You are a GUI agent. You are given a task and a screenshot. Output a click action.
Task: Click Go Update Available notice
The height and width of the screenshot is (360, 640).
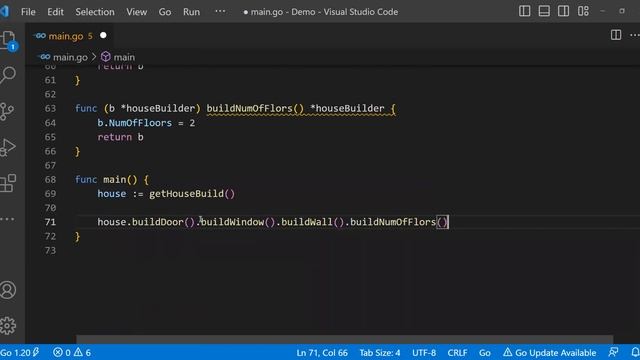(549, 352)
